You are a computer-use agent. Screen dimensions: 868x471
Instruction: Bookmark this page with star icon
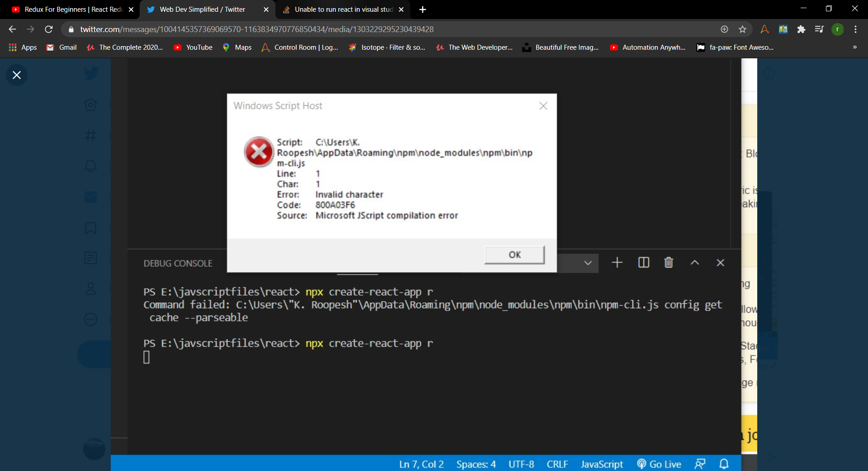pyautogui.click(x=742, y=29)
